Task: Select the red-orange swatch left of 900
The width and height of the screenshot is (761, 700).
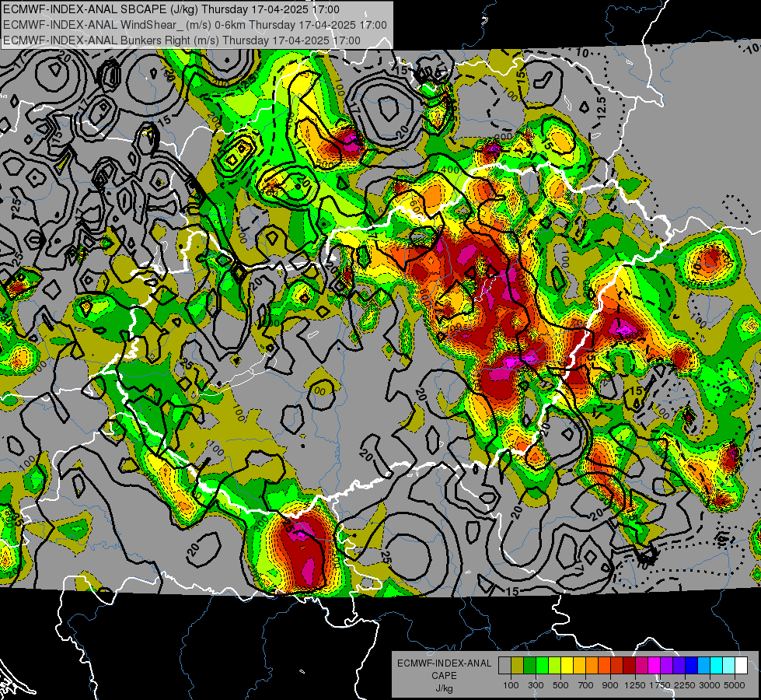Action: coord(604,666)
